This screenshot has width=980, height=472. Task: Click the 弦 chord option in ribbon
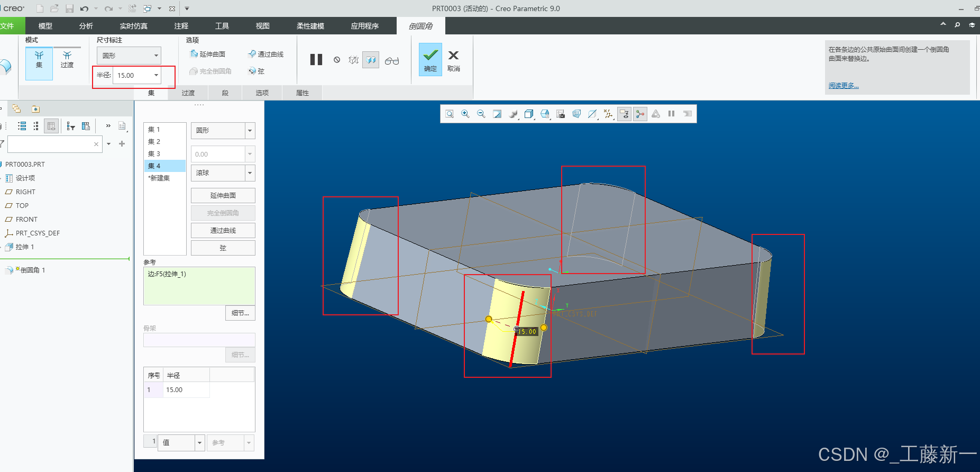pos(256,71)
